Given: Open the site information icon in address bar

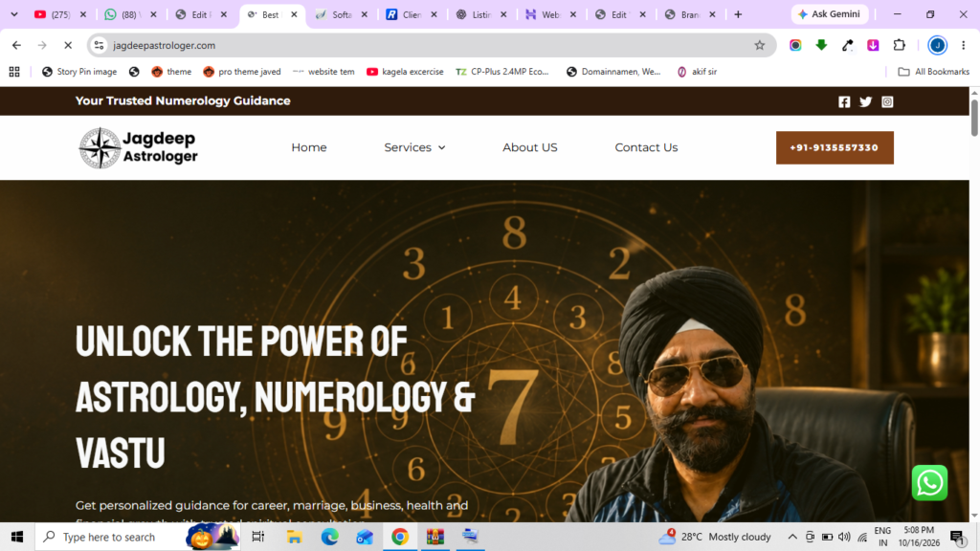Looking at the screenshot, I should pos(99,45).
